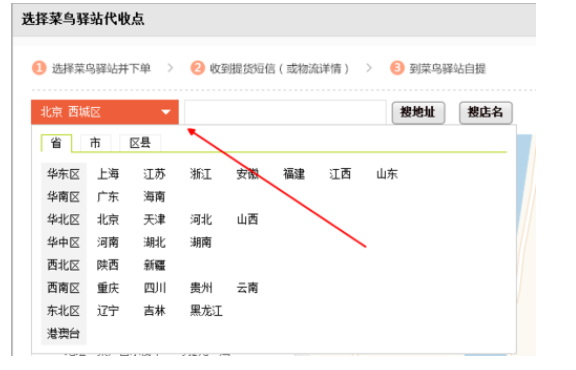Click the 搜店名 button

click(486, 112)
